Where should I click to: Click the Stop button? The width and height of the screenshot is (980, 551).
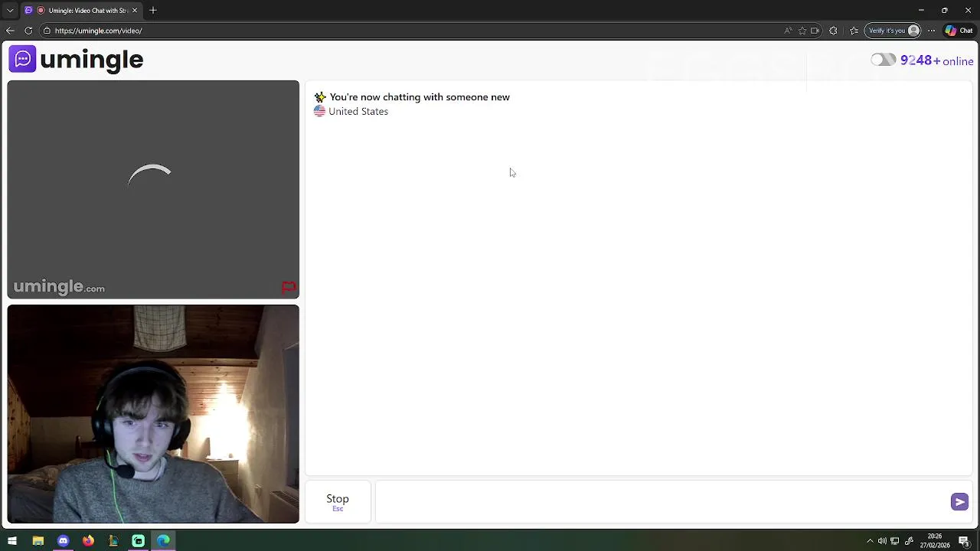coord(338,502)
